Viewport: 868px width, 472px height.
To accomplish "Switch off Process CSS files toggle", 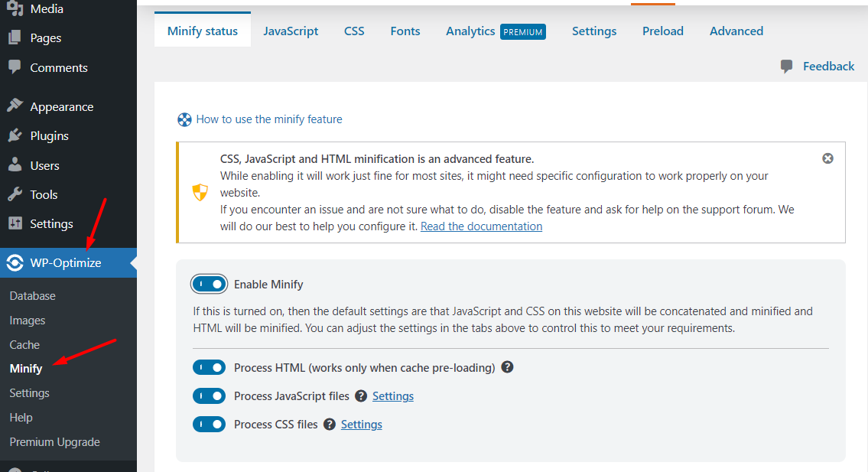I will click(x=209, y=425).
